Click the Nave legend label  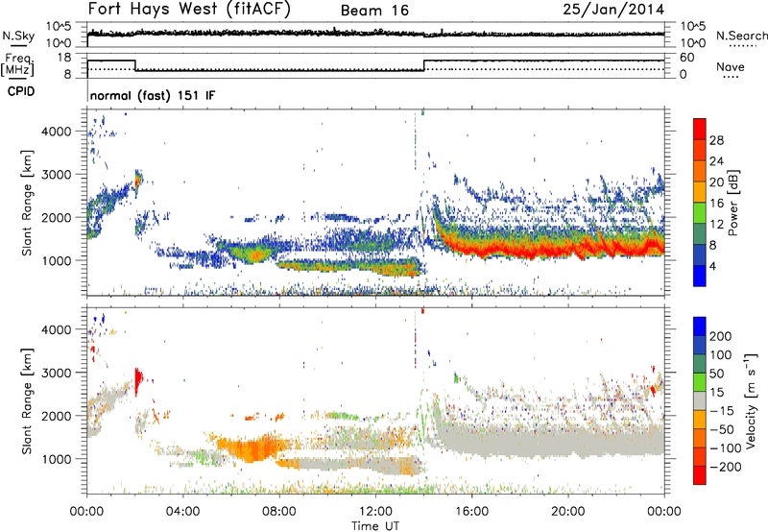coord(731,66)
